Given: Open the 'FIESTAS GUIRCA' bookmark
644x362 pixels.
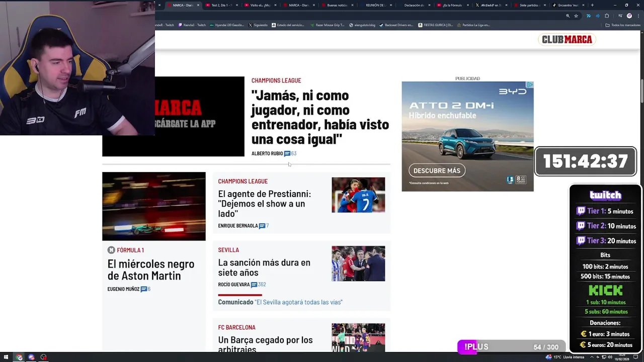Looking at the screenshot, I should (436, 25).
